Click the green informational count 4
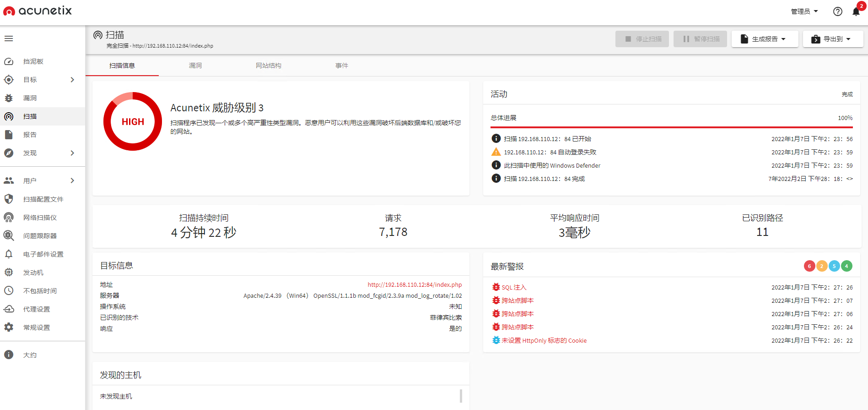868x410 pixels. coord(846,266)
